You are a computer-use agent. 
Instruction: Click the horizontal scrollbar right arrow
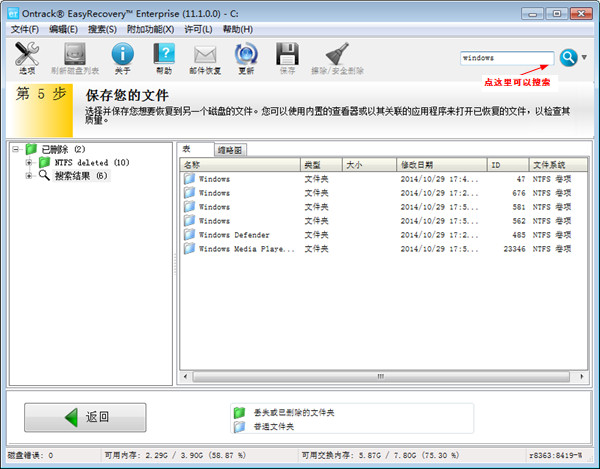tap(582, 377)
